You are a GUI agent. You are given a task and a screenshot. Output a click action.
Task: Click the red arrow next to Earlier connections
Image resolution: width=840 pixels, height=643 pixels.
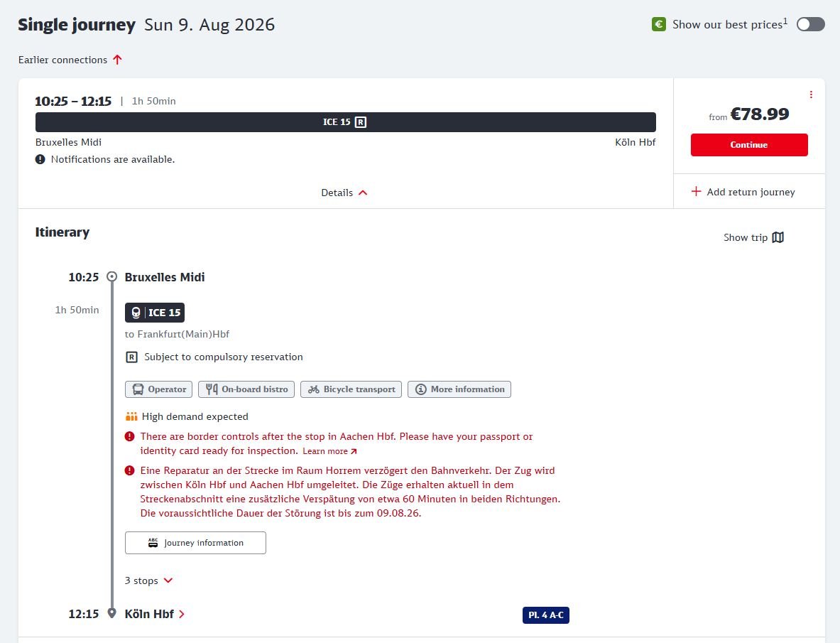coord(117,60)
